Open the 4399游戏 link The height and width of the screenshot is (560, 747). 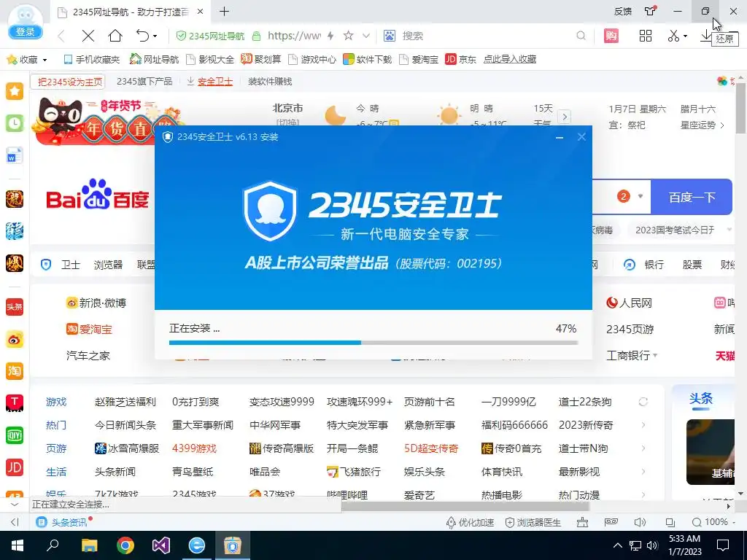194,448
